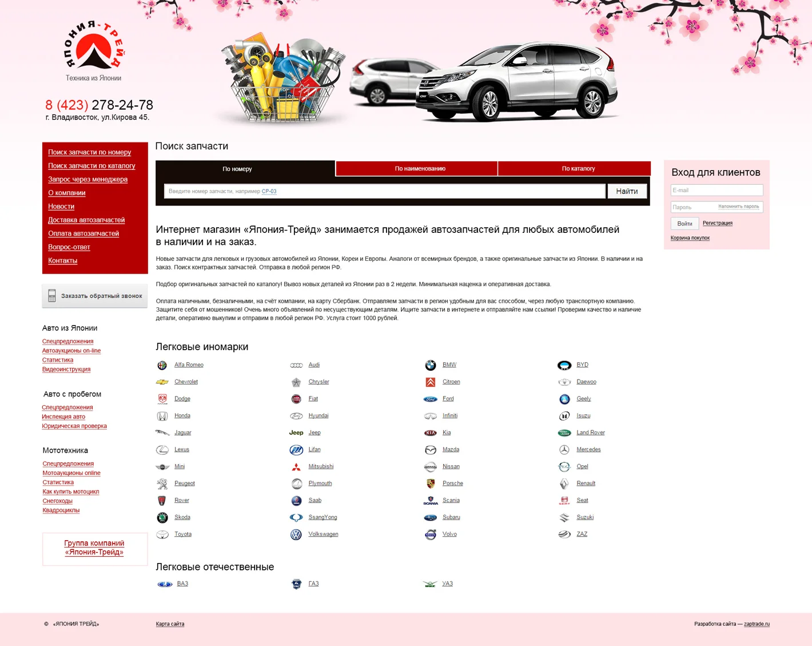Click the Напомнить пароль link
This screenshot has height=646, width=812.
point(739,207)
